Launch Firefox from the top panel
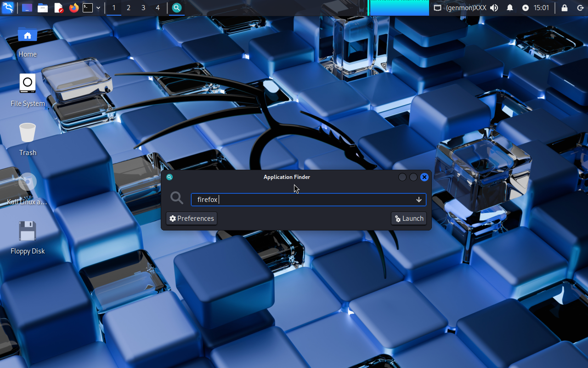The height and width of the screenshot is (368, 588). tap(74, 8)
